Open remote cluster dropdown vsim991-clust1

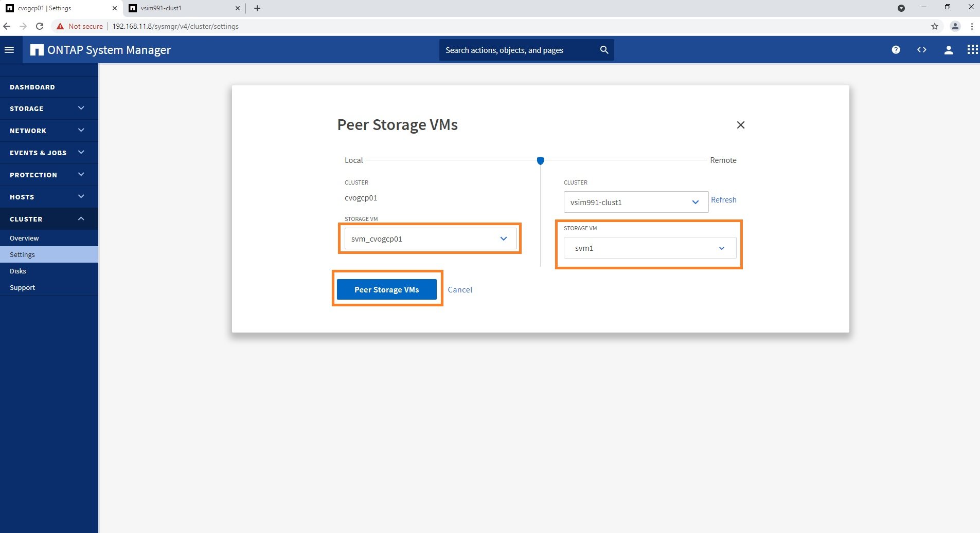635,202
